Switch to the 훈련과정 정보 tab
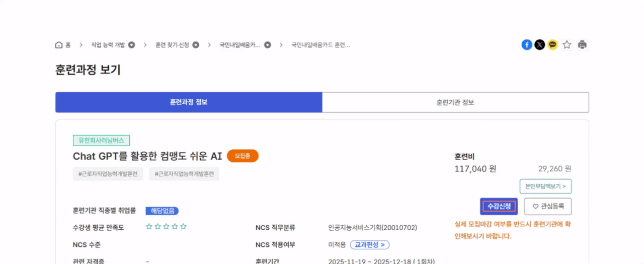The height and width of the screenshot is (264, 644). pos(189,102)
